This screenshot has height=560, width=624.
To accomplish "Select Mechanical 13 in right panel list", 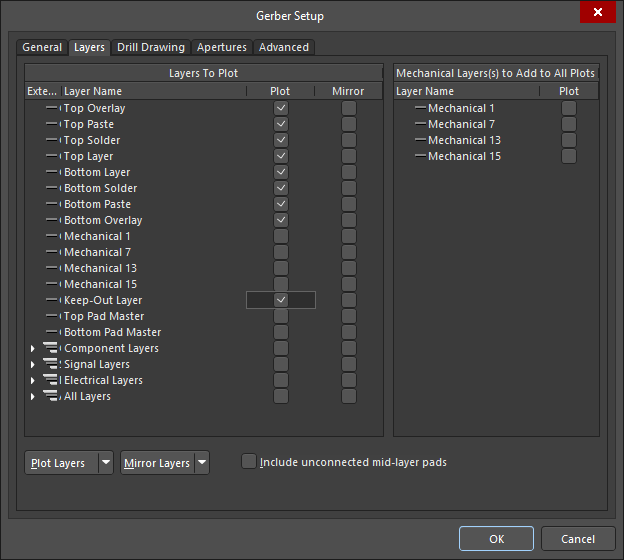I will [464, 140].
